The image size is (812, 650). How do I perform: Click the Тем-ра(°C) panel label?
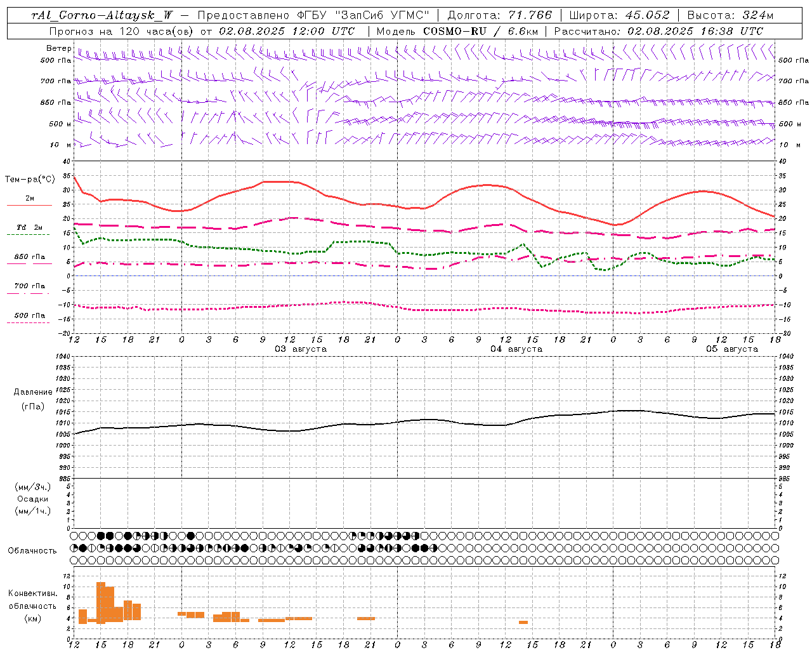(x=30, y=180)
